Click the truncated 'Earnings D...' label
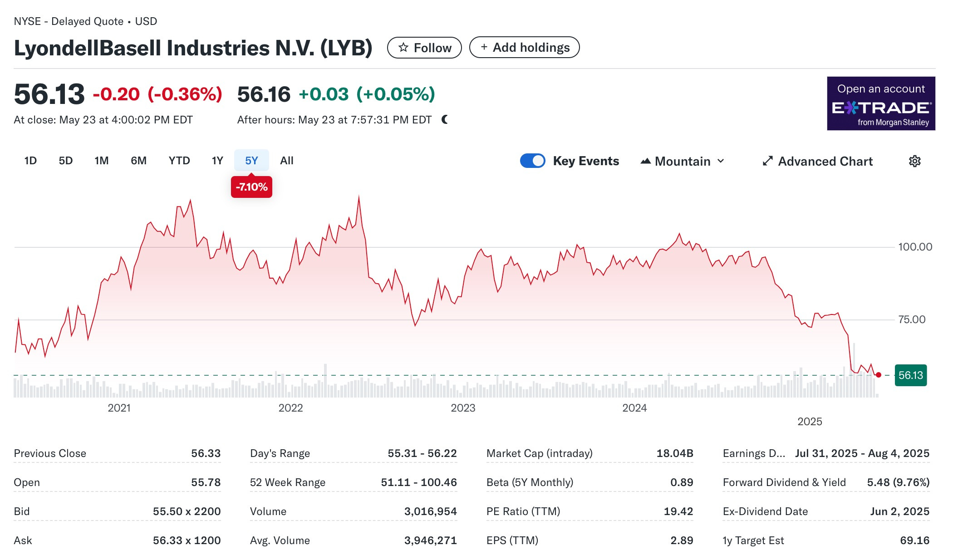 pos(754,453)
